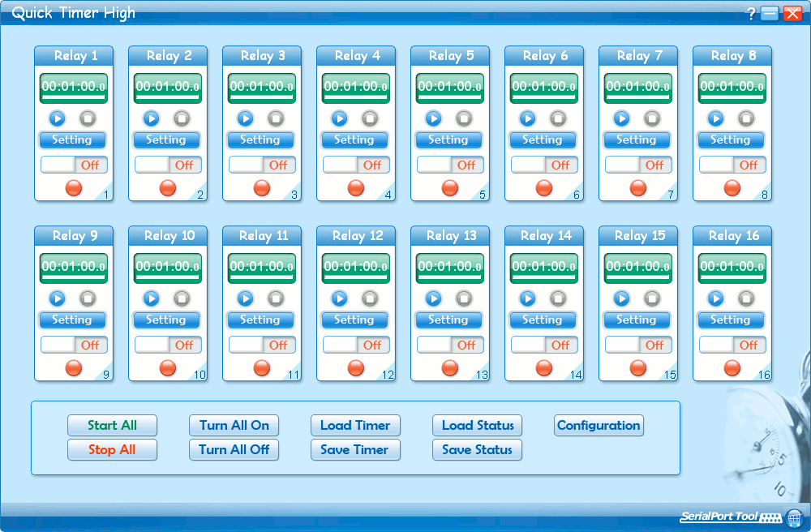Viewport: 811px width, 532px height.
Task: Start the Relay 5 timer
Action: [434, 119]
